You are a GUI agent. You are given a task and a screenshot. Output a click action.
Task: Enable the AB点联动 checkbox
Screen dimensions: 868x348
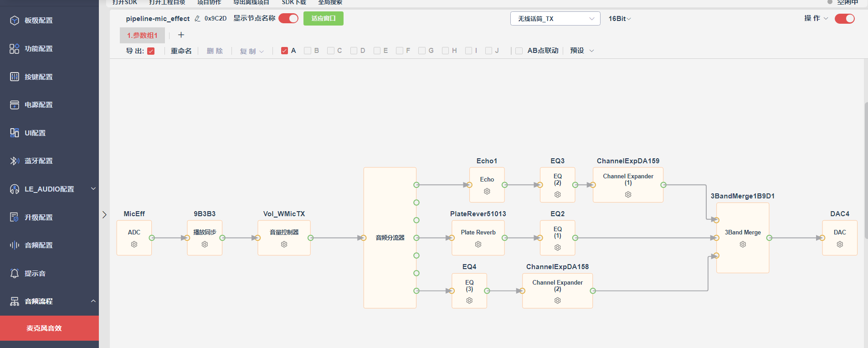519,51
